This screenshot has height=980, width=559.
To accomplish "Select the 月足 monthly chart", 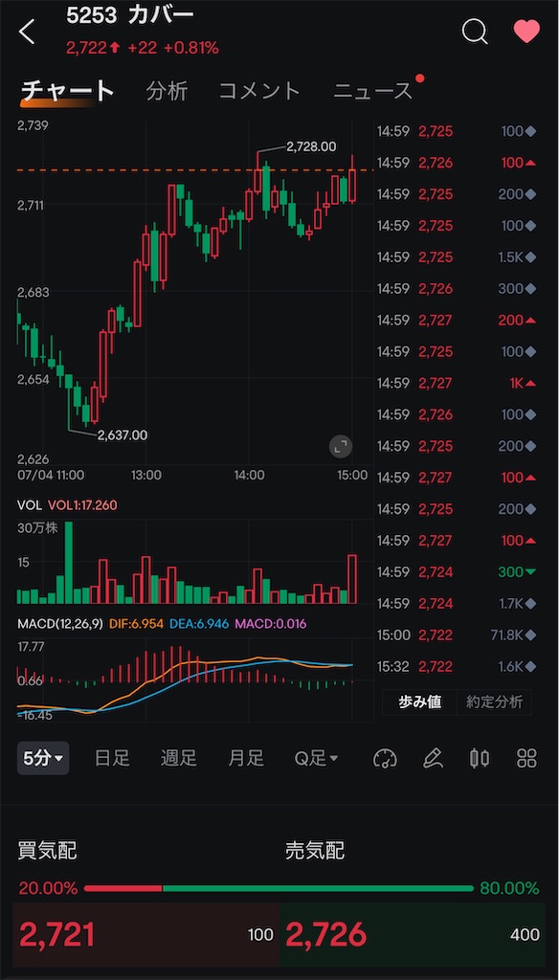I will [246, 758].
